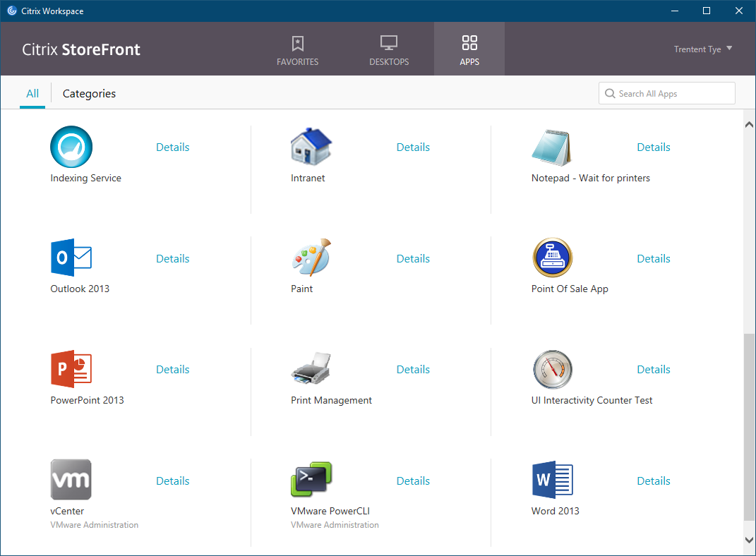The image size is (756, 556).
Task: Expand the Trentent Tye user menu
Action: (703, 49)
